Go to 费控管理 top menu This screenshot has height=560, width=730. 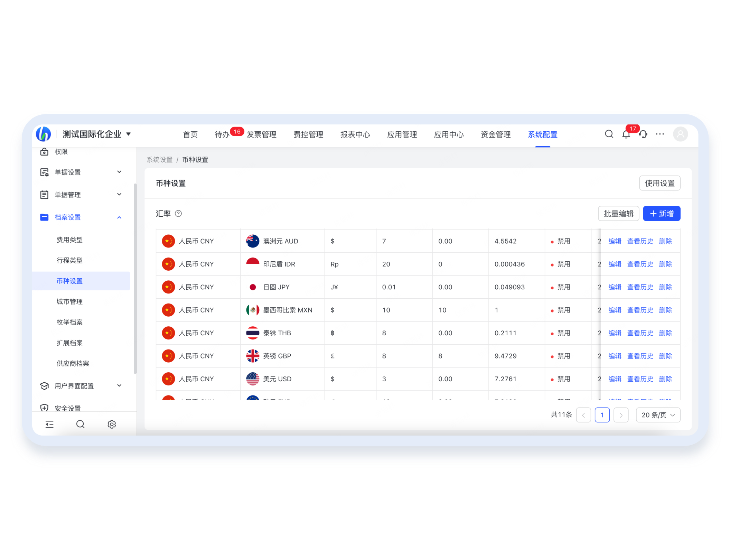coord(308,134)
